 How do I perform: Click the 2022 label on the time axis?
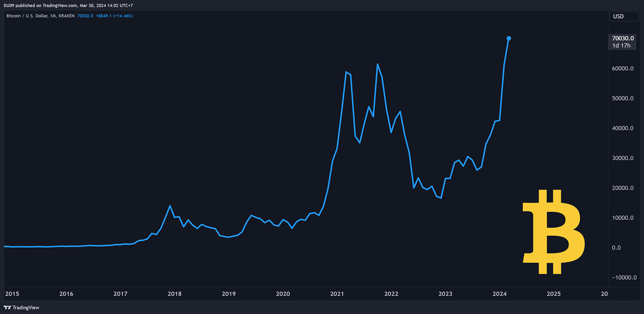pos(391,294)
